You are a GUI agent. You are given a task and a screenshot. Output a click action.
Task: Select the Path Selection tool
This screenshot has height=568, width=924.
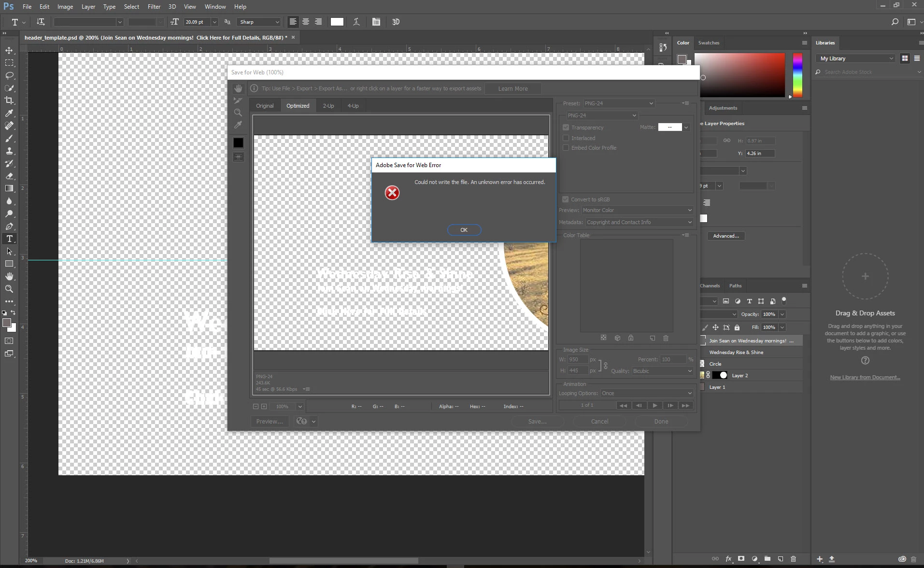[x=9, y=251]
